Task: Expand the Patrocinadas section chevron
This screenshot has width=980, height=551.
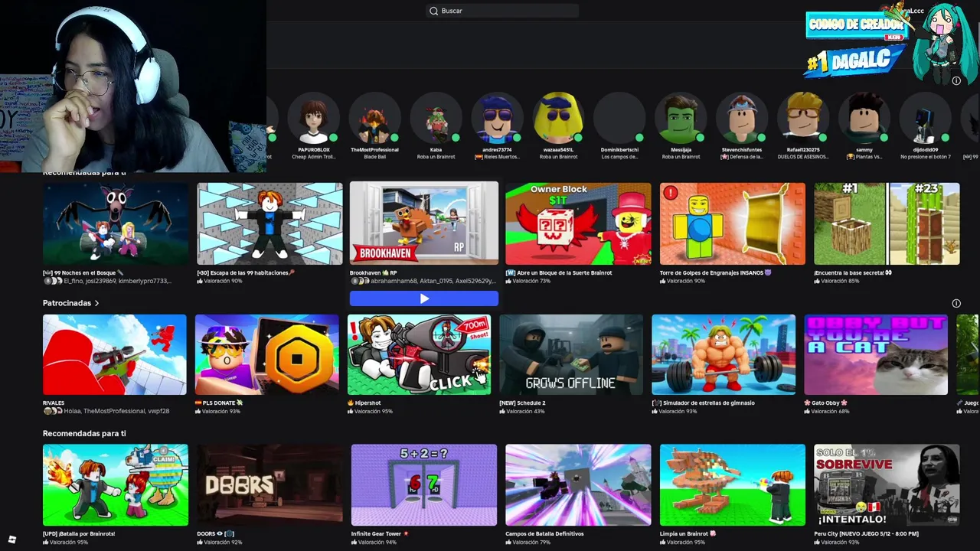Action: [96, 303]
